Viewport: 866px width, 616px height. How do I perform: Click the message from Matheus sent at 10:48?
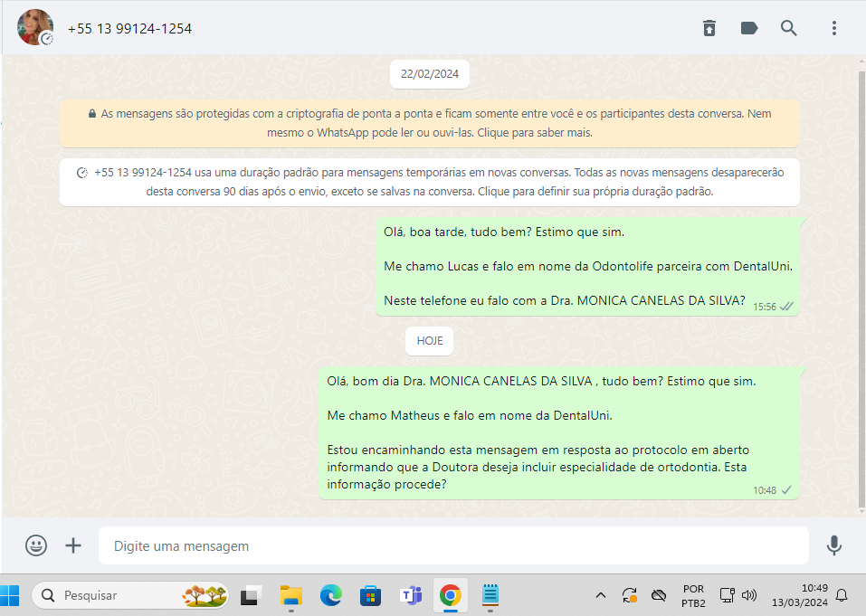point(559,432)
